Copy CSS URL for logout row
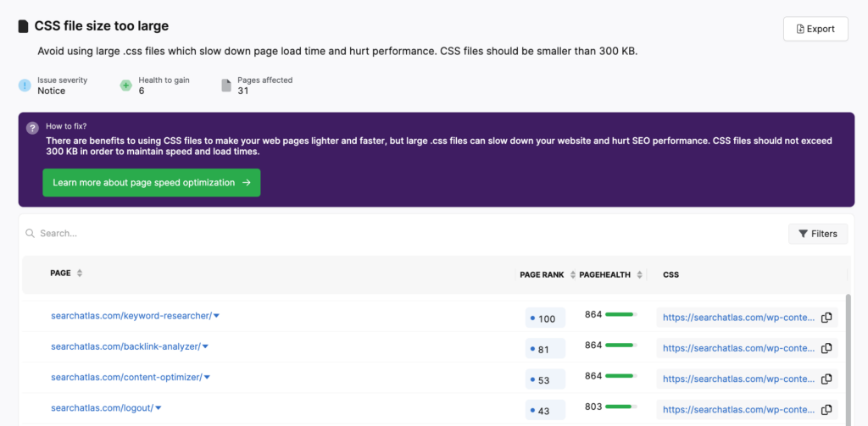868x426 pixels. point(826,409)
